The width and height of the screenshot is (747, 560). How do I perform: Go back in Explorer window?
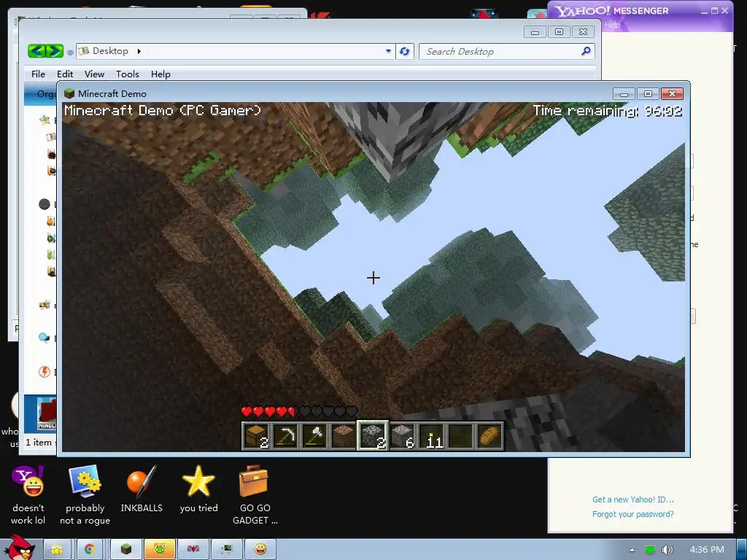pyautogui.click(x=36, y=51)
